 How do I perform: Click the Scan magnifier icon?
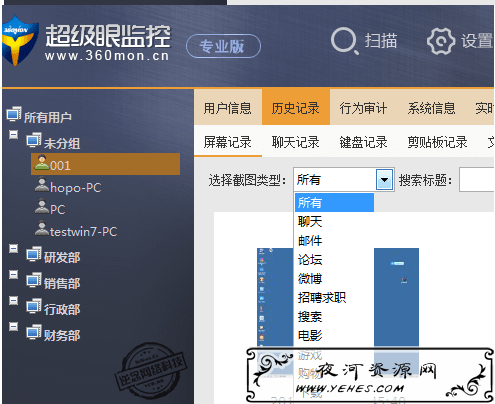[344, 41]
